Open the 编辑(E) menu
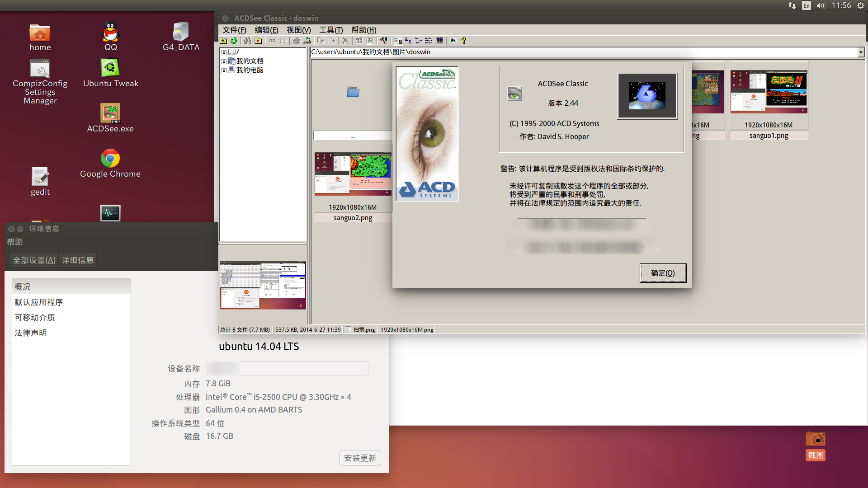 click(x=266, y=30)
